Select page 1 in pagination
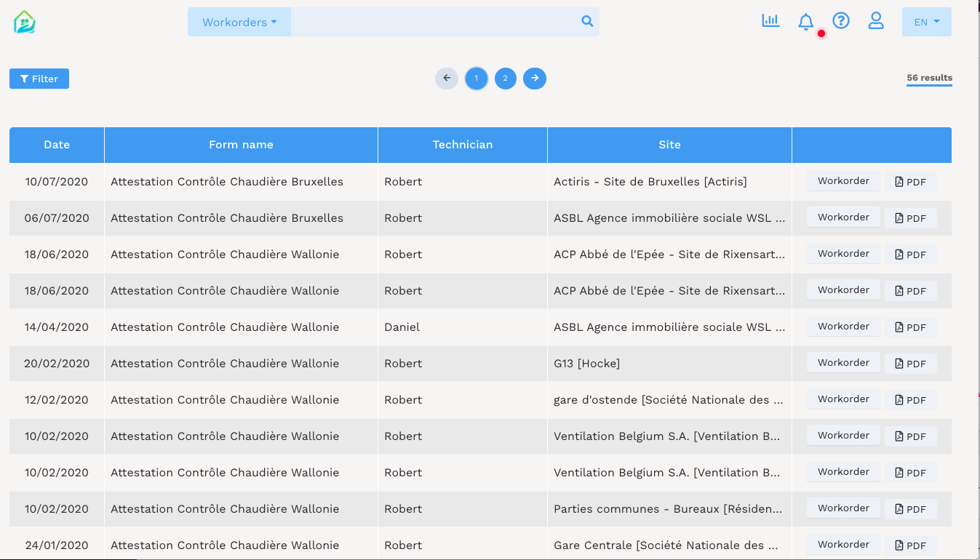The width and height of the screenshot is (980, 560). (477, 79)
